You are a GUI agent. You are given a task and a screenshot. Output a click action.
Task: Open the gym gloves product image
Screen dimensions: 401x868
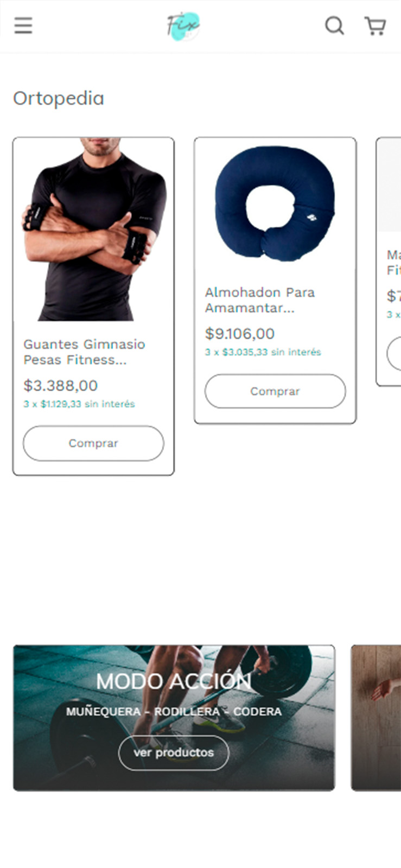pos(93,229)
